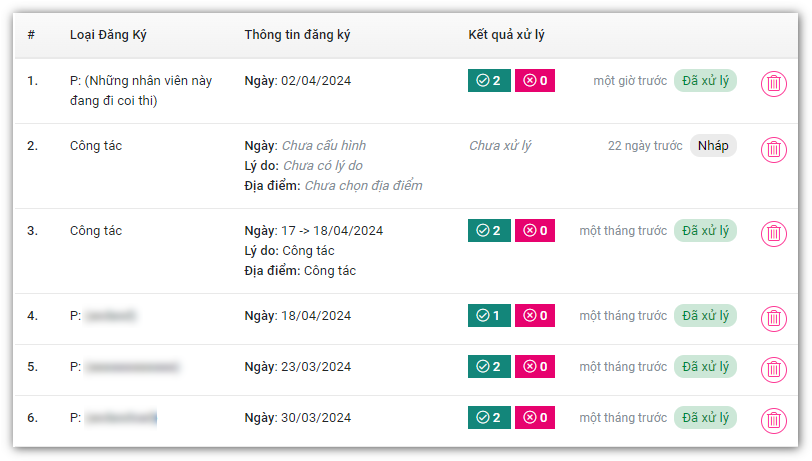Select green success badge in row 6
812x461 pixels.
[489, 418]
